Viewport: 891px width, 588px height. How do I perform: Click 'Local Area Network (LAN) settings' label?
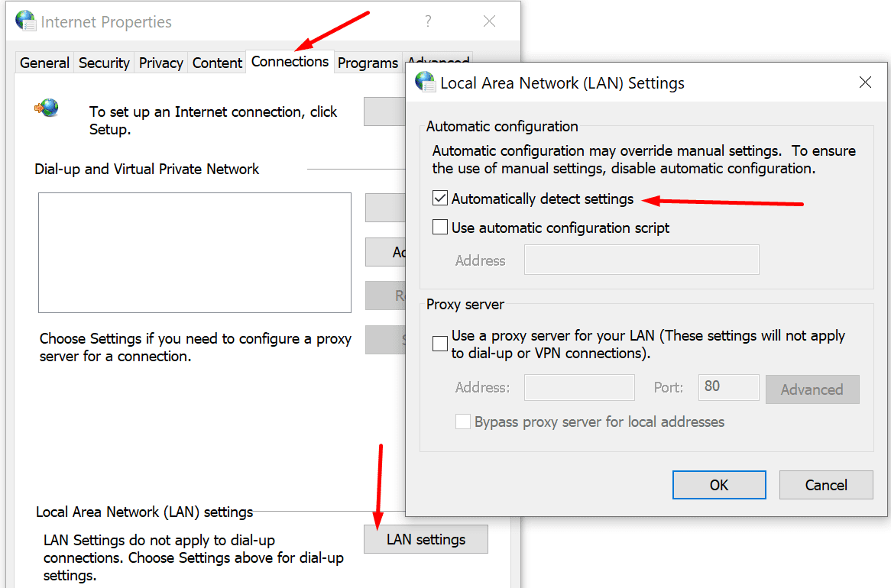pos(144,512)
